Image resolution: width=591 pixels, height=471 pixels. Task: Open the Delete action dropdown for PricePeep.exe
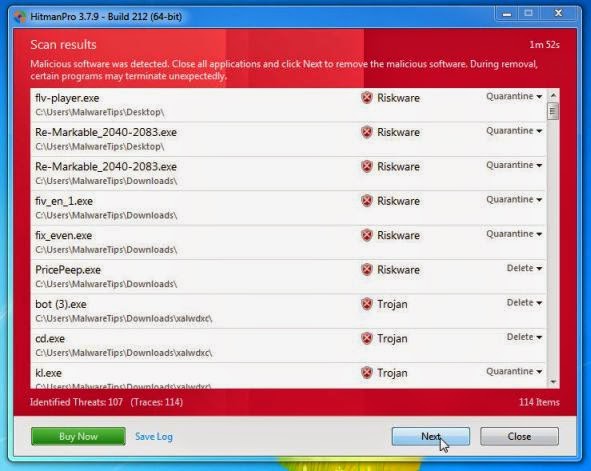[x=524, y=268]
